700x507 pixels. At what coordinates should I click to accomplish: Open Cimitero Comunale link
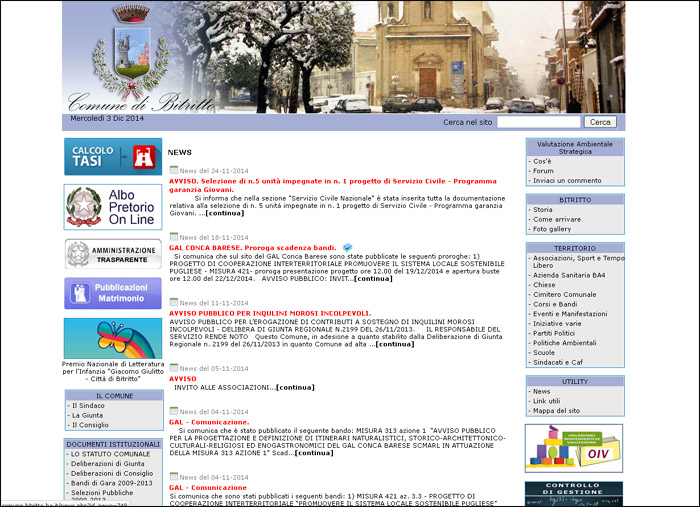[x=565, y=295]
